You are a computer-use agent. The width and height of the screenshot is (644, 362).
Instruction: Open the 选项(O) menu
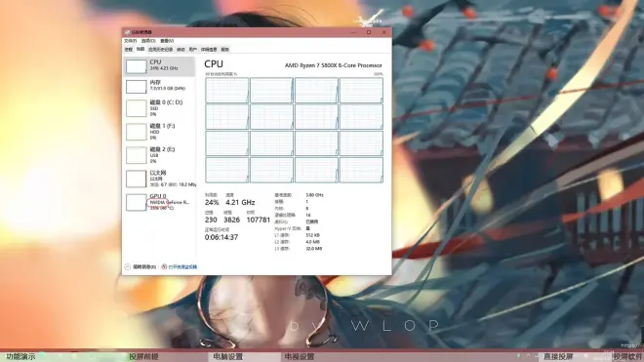click(x=148, y=41)
